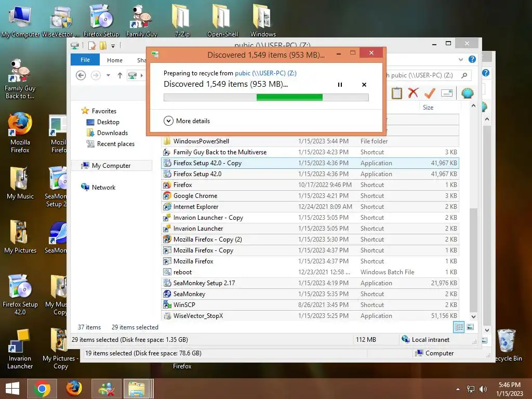Select Invarion Launcher - Copy row
Viewport: 532px width, 399px height.
(x=310, y=218)
